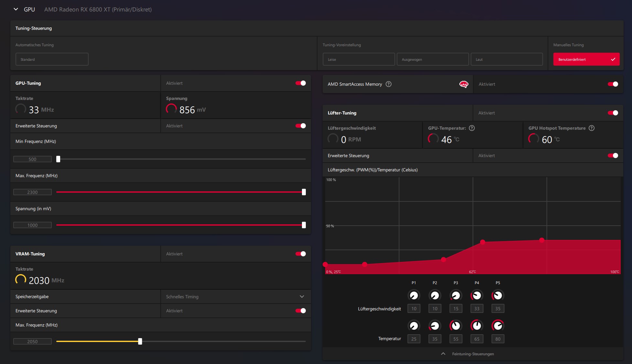Screen dimensions: 632x364
Task: Select the Ausgewogen tuning preset
Action: click(433, 59)
